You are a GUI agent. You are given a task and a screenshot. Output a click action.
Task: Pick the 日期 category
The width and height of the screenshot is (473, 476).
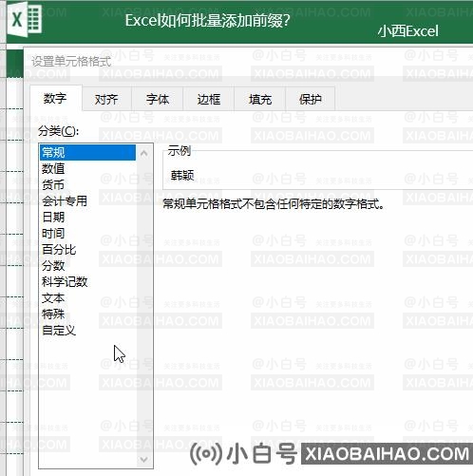pyautogui.click(x=87, y=217)
